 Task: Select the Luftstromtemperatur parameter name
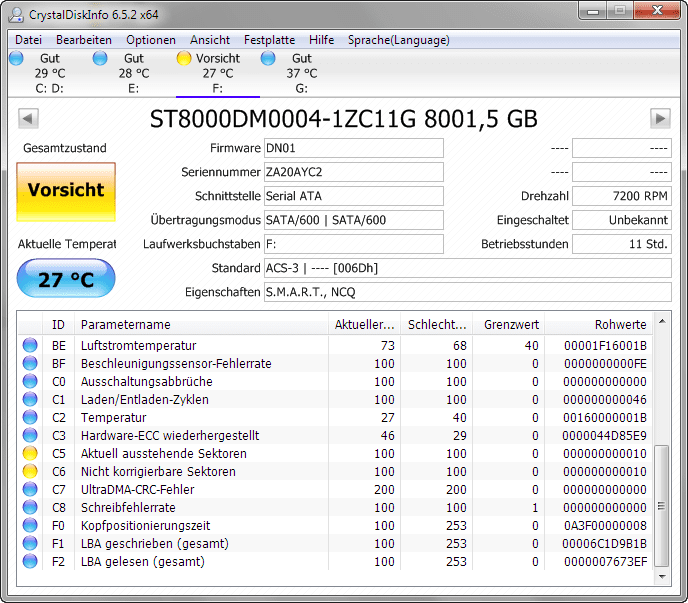(x=138, y=346)
